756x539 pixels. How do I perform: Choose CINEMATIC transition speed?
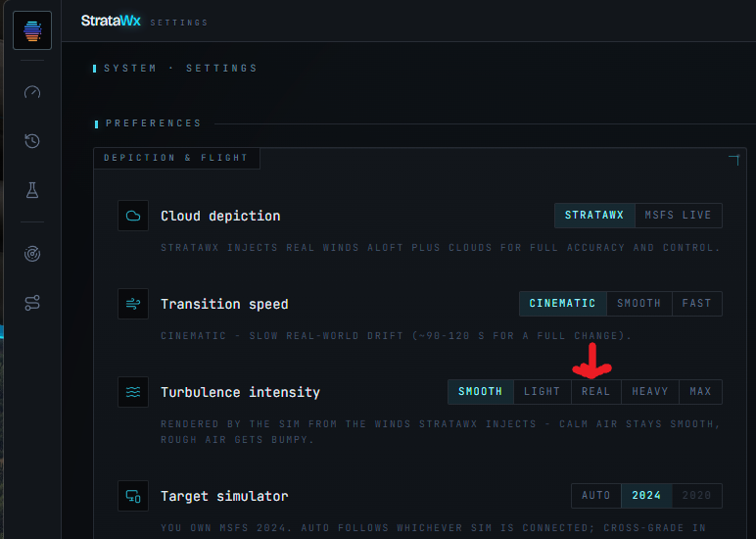[563, 304]
